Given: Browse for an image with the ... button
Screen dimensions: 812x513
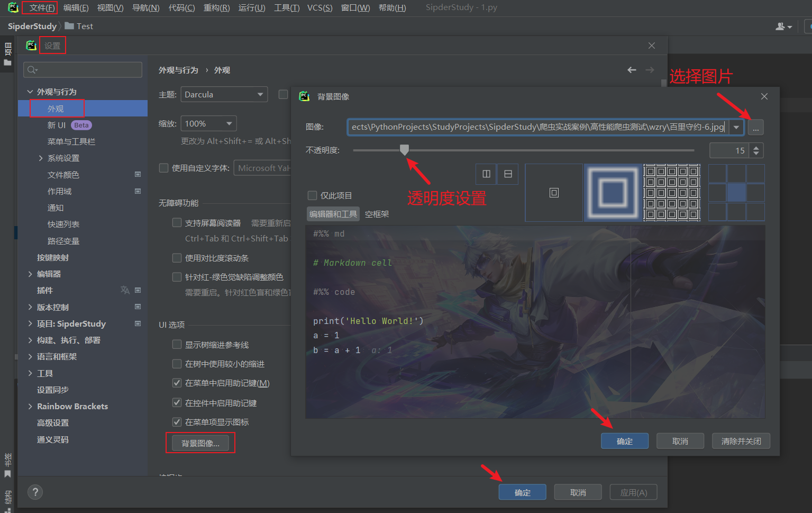Looking at the screenshot, I should pos(755,128).
